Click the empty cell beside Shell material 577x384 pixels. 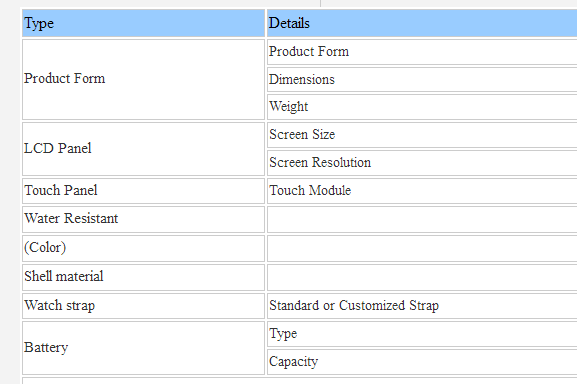(422, 277)
